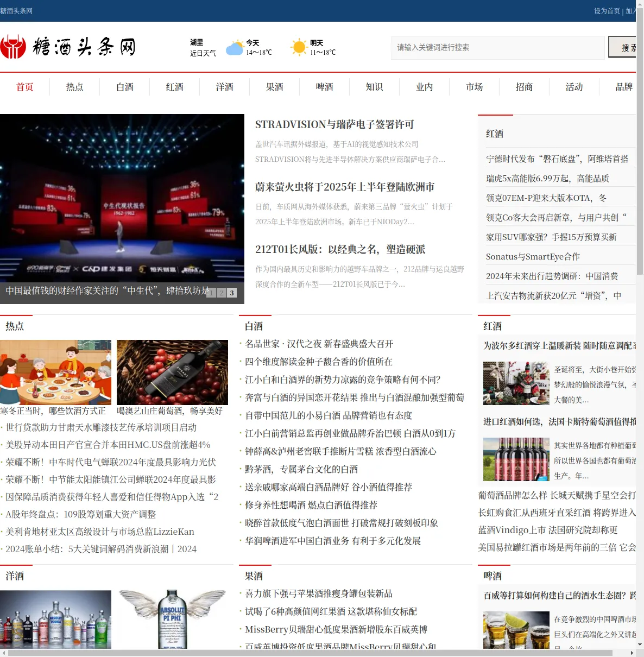Click today's cloudy weather icon
Viewport: 644px width, 657px height.
tap(235, 48)
